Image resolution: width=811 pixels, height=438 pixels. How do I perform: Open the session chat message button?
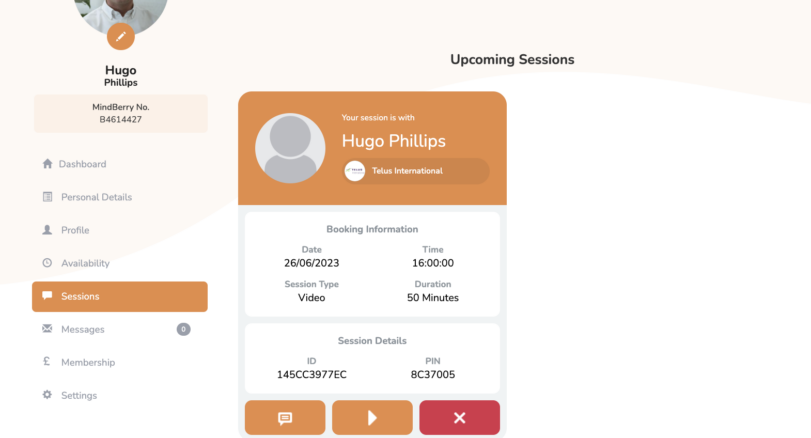(x=285, y=417)
